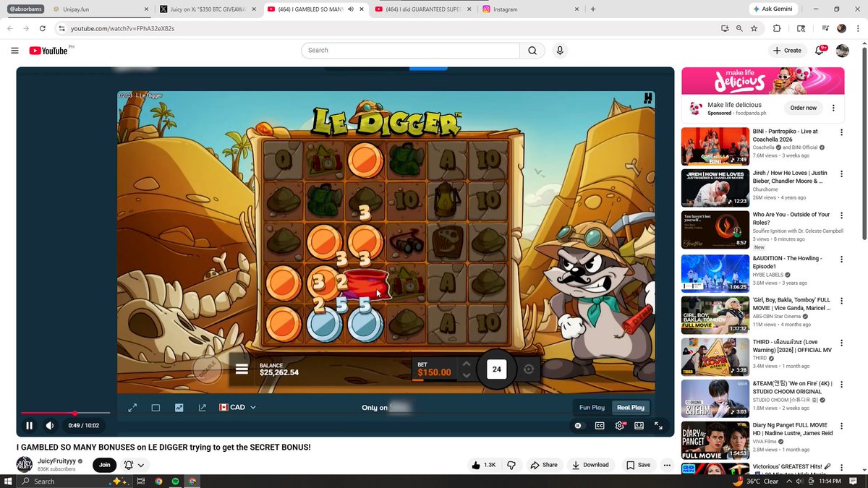
Task: Enter fullscreen on the YouTube player
Action: coord(659,426)
